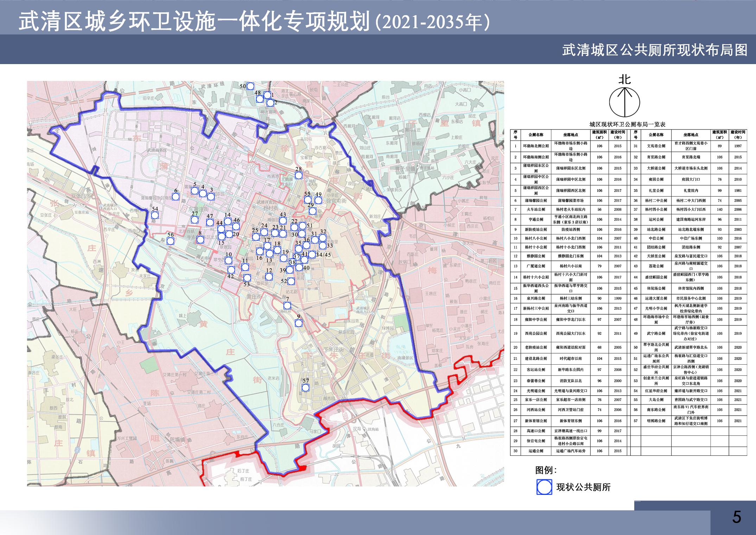This screenshot has width=756, height=535.
Task: Select toilet marker number 9
Action: [298, 323]
